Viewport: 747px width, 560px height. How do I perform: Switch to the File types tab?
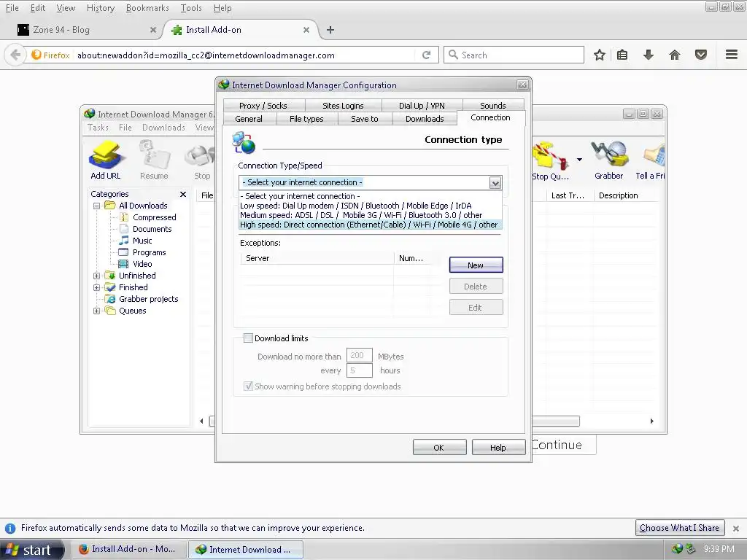(306, 119)
